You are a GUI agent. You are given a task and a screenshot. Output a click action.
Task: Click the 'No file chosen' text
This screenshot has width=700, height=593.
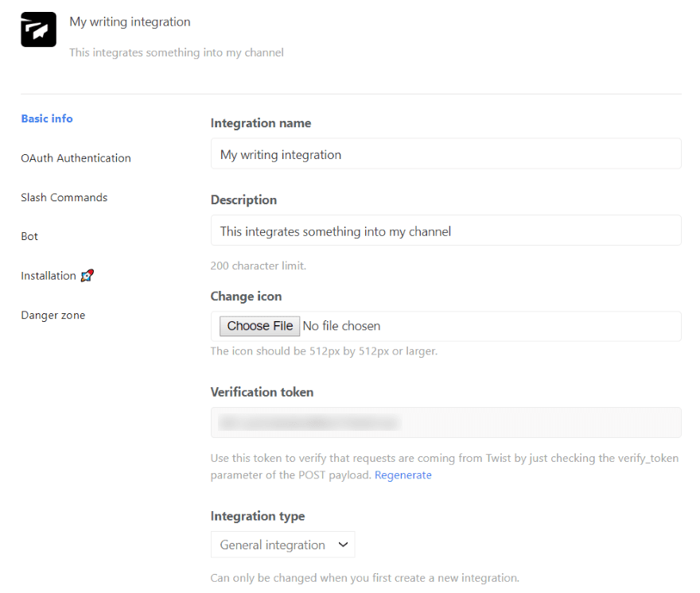pyautogui.click(x=341, y=326)
